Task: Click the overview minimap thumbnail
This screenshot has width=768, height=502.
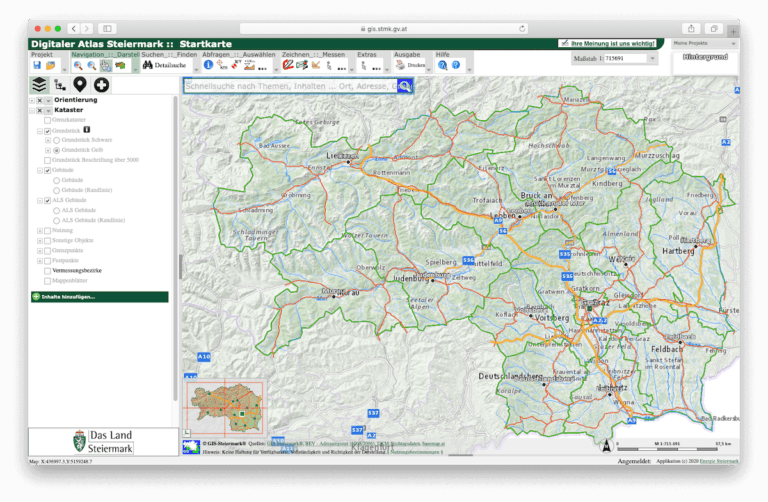Action: (226, 408)
